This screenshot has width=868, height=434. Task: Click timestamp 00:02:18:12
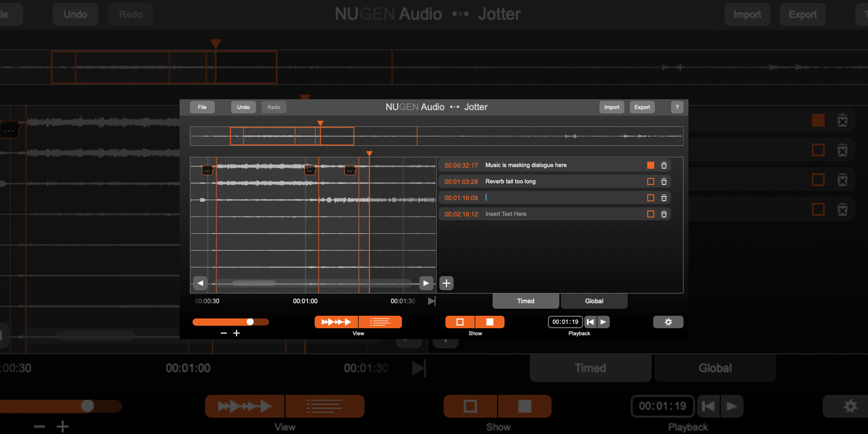(461, 214)
